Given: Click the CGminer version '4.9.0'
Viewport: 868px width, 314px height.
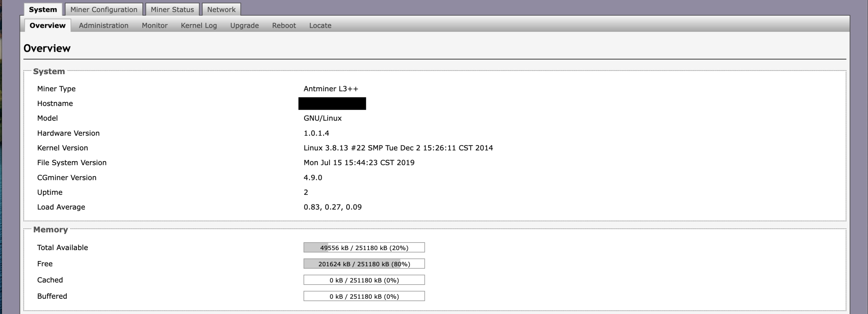Looking at the screenshot, I should (x=313, y=177).
